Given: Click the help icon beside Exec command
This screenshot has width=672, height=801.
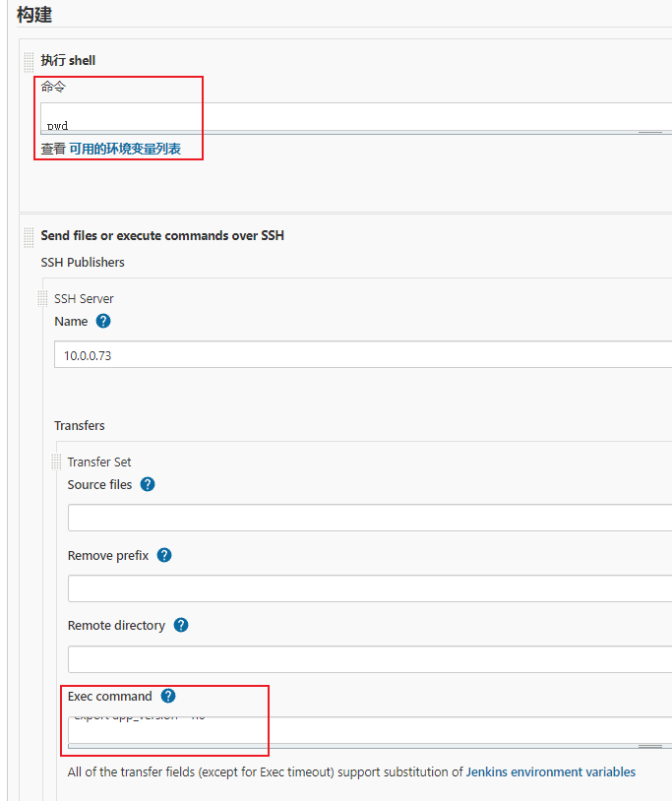Looking at the screenshot, I should click(168, 696).
